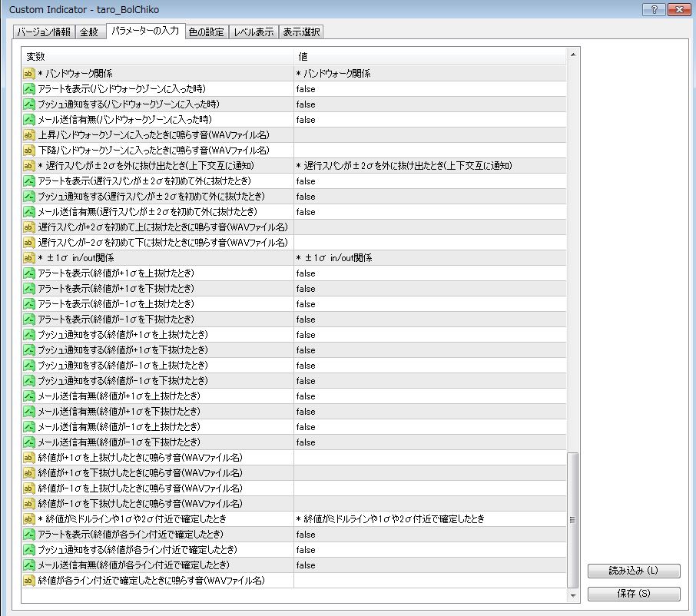This screenshot has height=616, width=696.
Task: Click ab icon for 「* 遅行スパンが±2σを外に抜け出たとき」 row
Action: (x=29, y=166)
